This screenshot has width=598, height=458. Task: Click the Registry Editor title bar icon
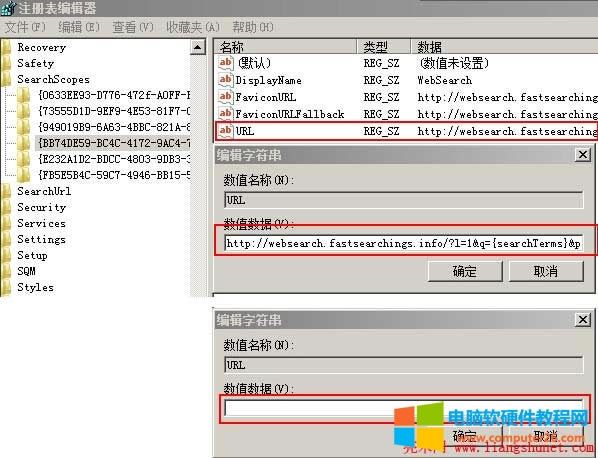coord(8,8)
